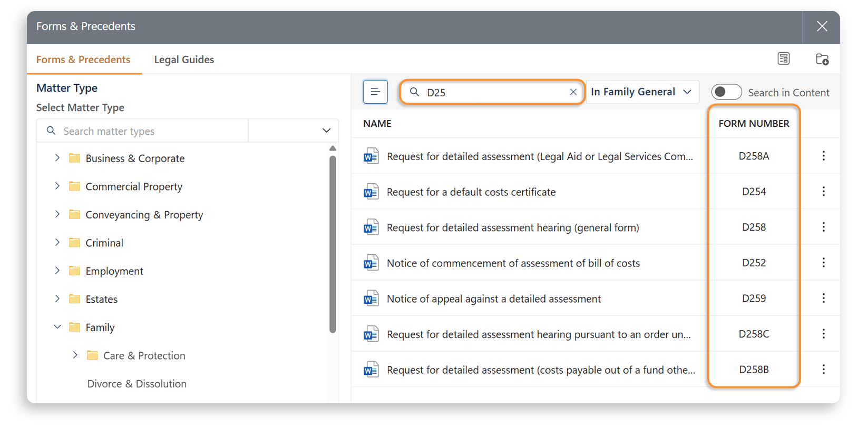Open the In Family General dropdown
Viewport: 868px width, 438px height.
pyautogui.click(x=642, y=92)
